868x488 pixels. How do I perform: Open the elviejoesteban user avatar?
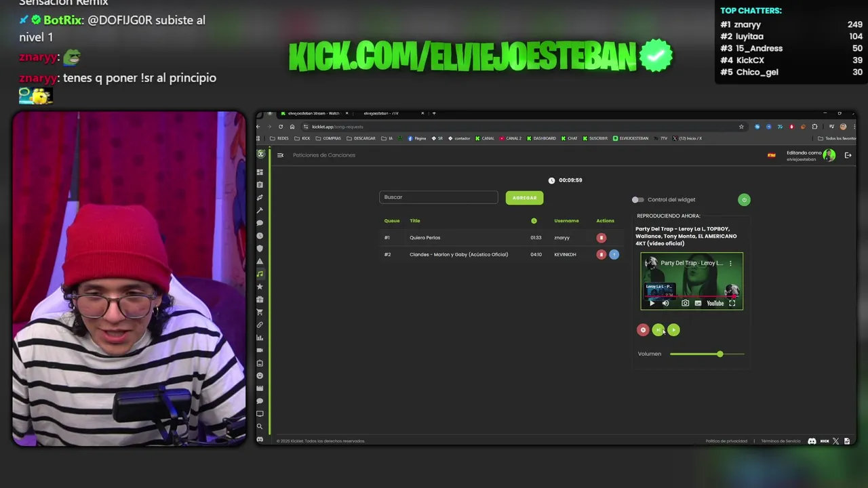[829, 155]
